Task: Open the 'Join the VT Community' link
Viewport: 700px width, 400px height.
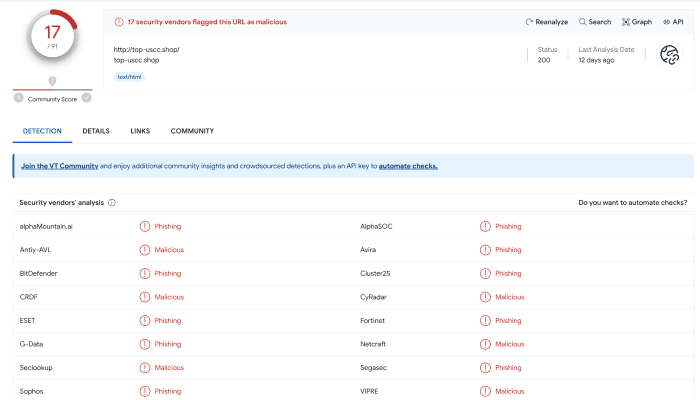Action: [60, 166]
